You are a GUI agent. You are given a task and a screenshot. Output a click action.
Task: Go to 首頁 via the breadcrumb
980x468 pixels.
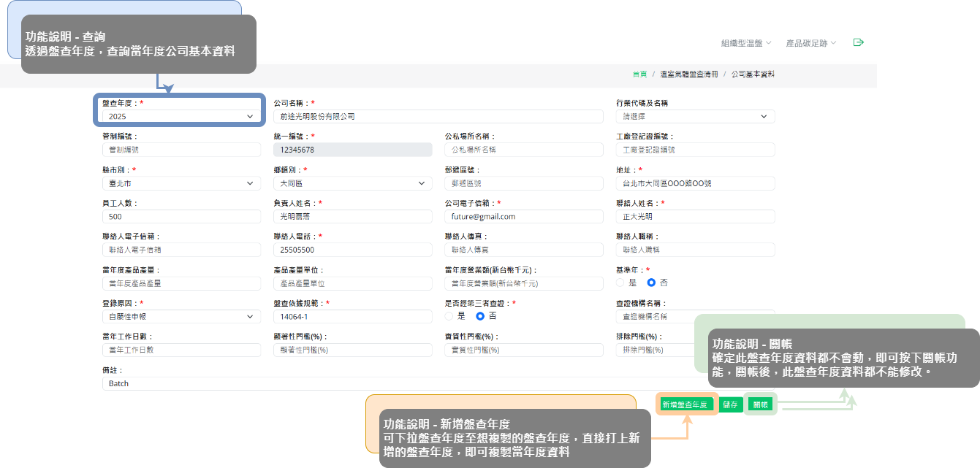[x=639, y=74]
